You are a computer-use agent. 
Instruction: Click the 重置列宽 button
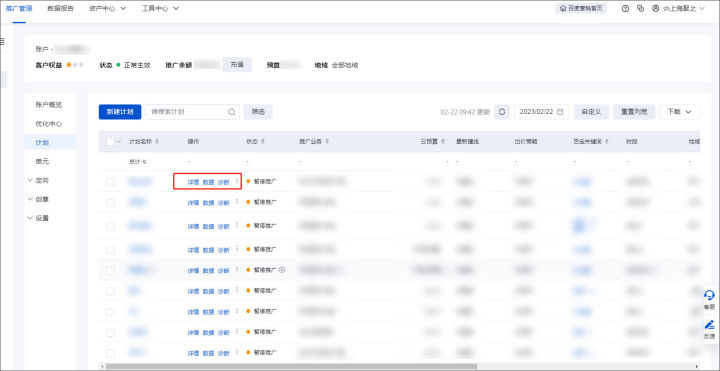point(634,112)
